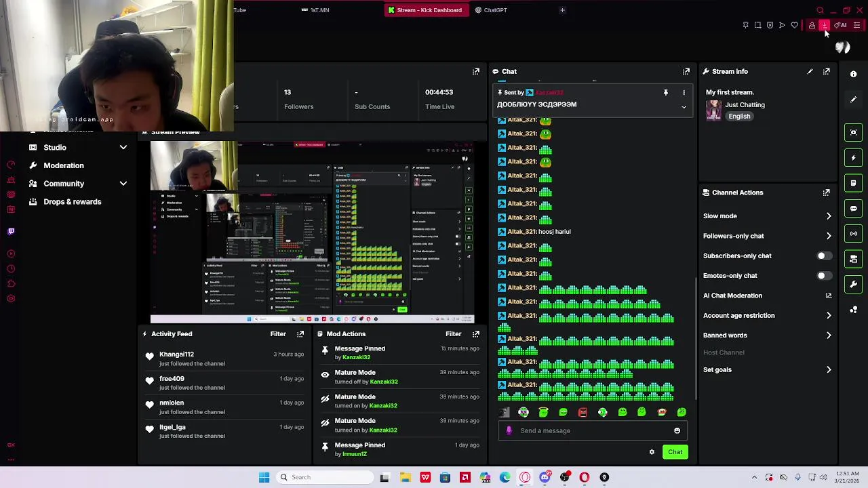Click follower name free409

(x=172, y=379)
